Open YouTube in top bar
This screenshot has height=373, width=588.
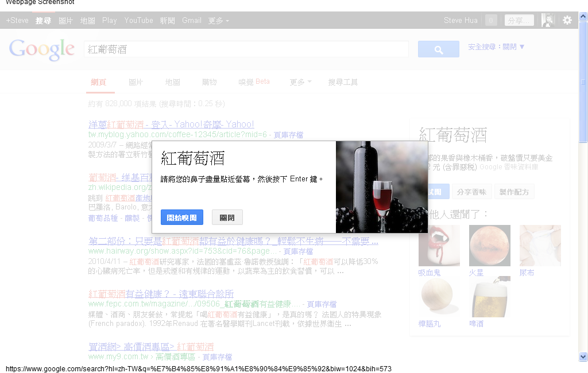pyautogui.click(x=139, y=21)
